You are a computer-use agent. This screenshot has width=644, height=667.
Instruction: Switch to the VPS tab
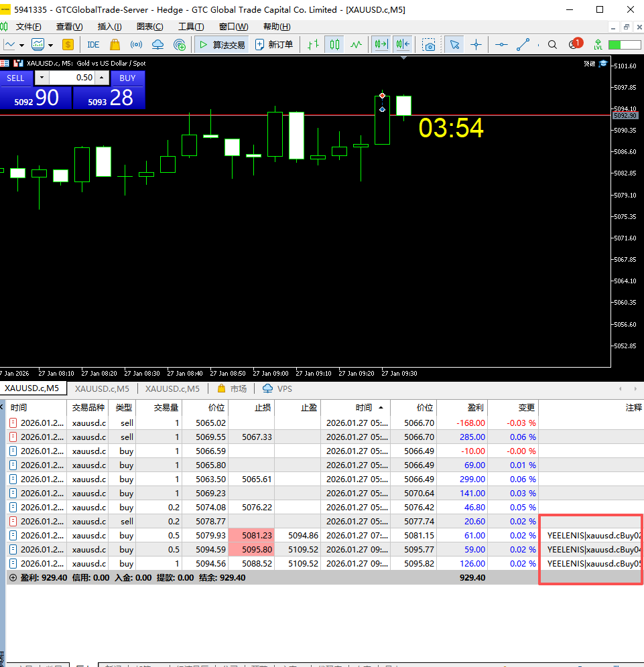(x=277, y=389)
